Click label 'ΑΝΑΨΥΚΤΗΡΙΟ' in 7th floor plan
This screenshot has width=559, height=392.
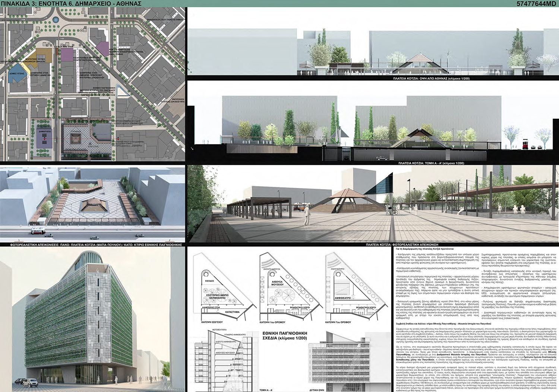337,268
